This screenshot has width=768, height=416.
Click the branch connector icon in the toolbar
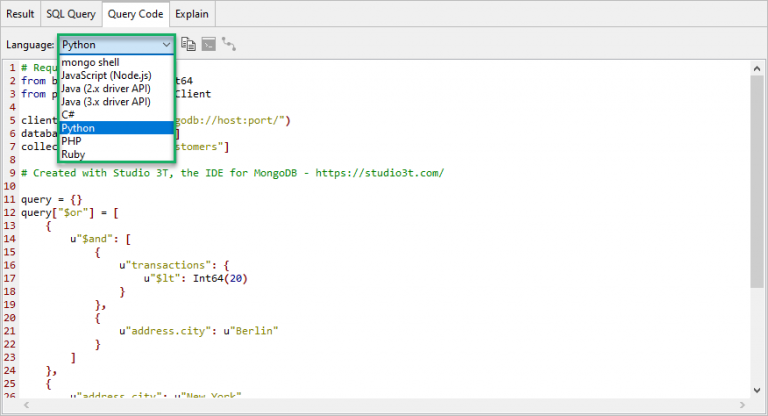[229, 45]
